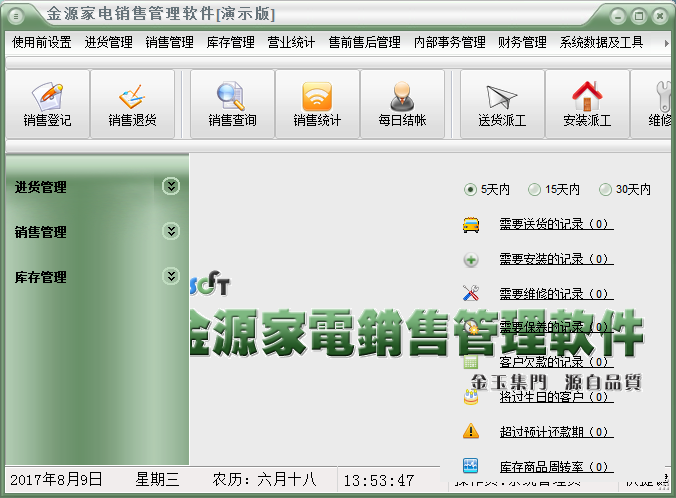Open the 库存商品周转率 (0) link
676x498 pixels.
click(x=556, y=467)
